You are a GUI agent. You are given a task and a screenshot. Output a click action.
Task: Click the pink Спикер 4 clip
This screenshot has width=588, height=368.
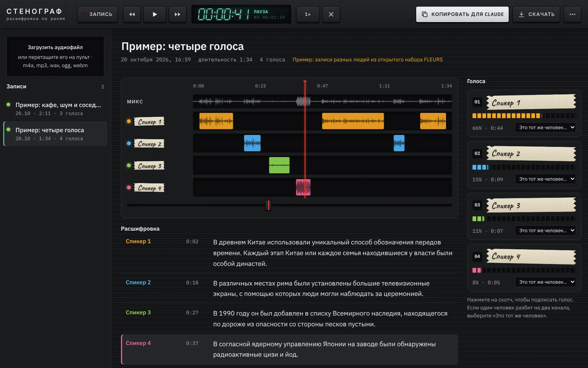[x=303, y=187]
